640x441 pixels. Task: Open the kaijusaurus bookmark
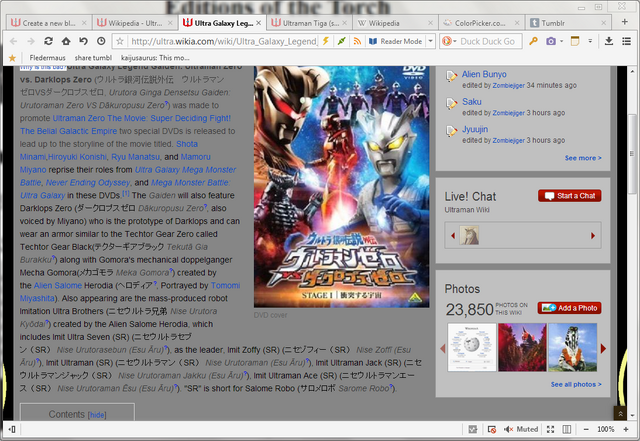[x=155, y=58]
